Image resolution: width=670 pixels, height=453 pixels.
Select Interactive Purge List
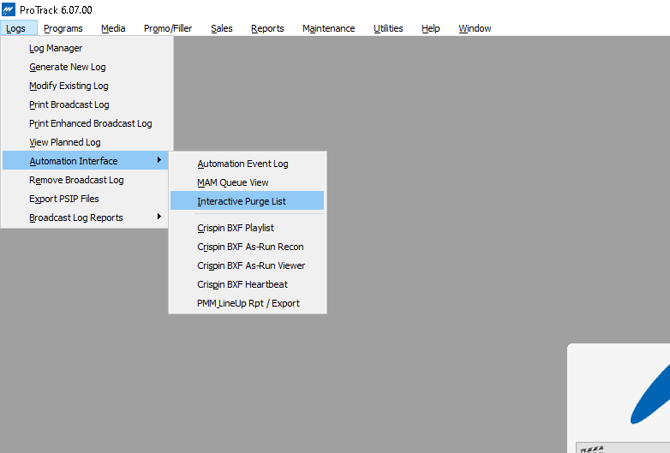click(247, 201)
